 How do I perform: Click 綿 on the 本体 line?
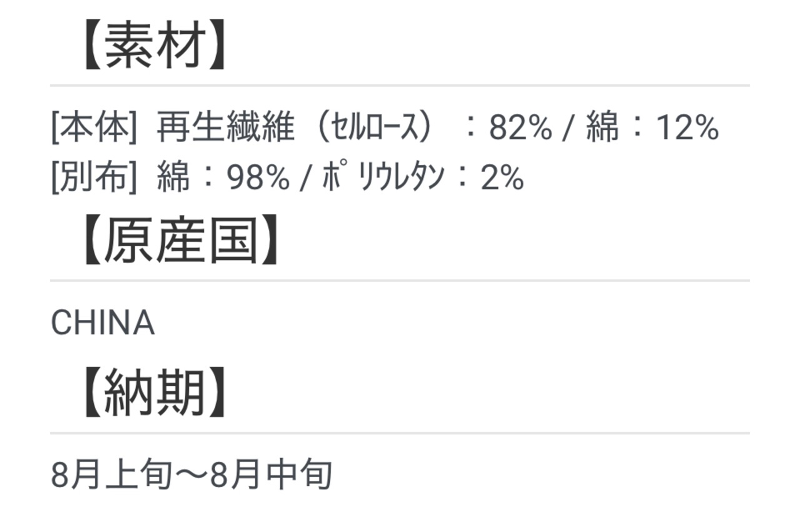602,128
